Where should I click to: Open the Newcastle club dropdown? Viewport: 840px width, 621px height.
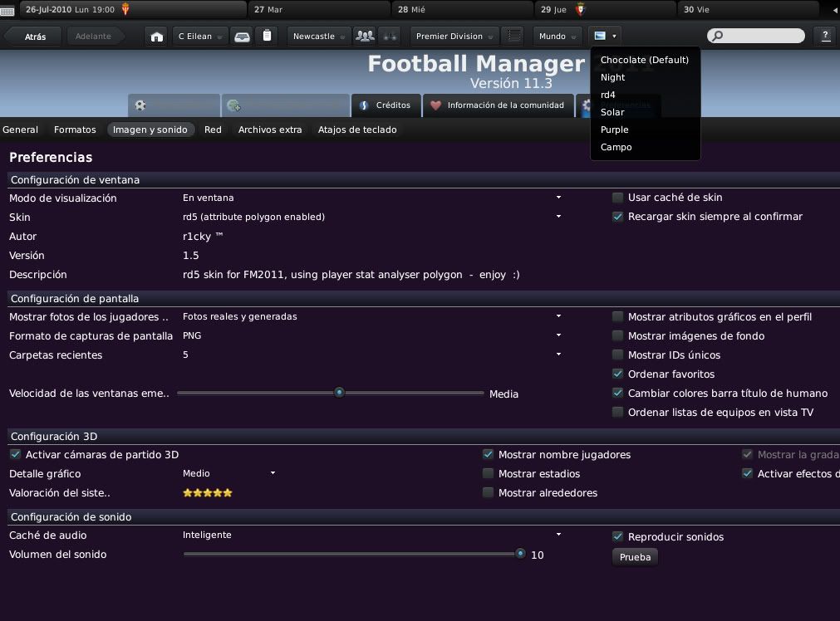(319, 37)
